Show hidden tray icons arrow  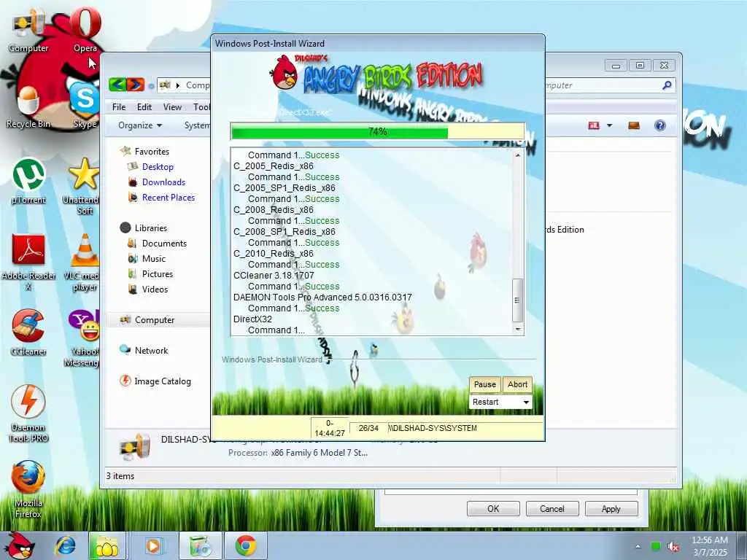click(x=638, y=547)
